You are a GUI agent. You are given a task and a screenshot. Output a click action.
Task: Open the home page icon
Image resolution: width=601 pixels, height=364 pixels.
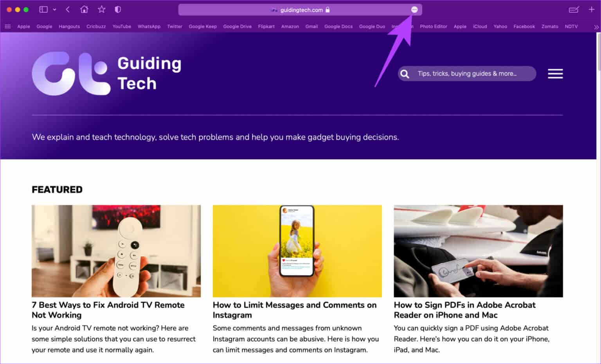(x=84, y=9)
